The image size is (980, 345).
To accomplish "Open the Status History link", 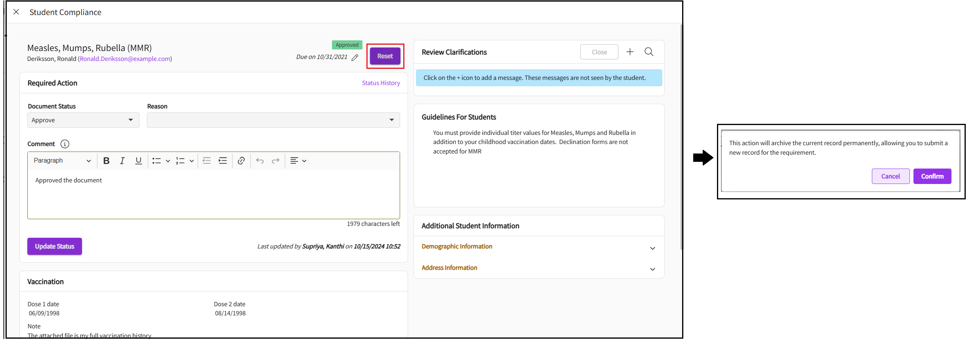I will click(x=381, y=83).
